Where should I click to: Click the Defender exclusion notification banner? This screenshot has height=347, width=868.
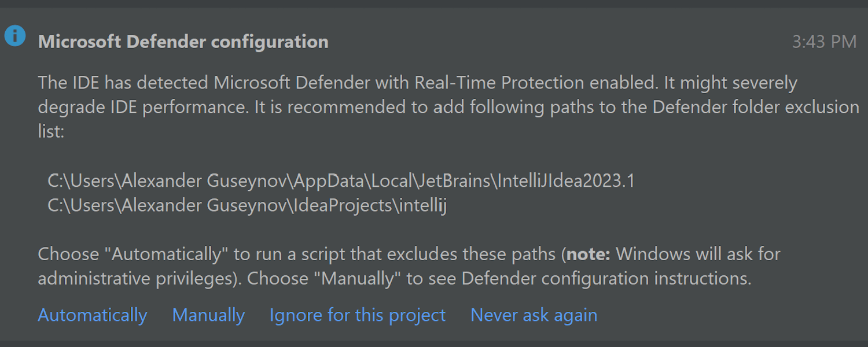tap(434, 173)
